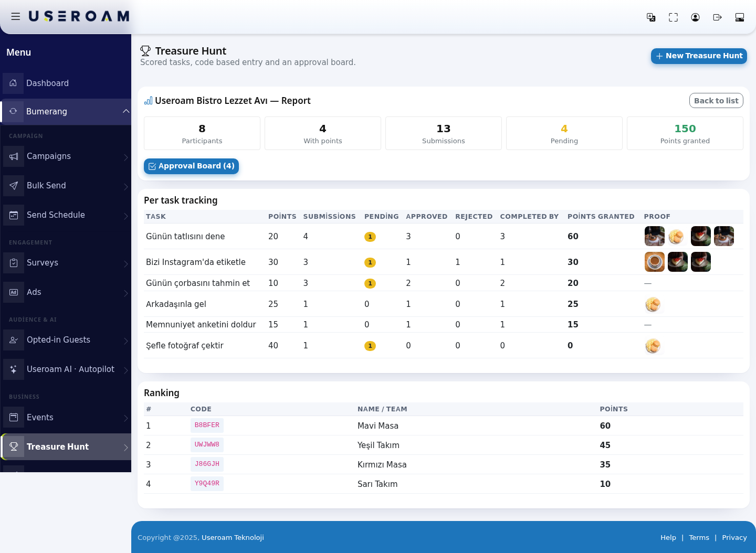The width and height of the screenshot is (756, 553).
Task: Expand the Bulk Send submenu chevron
Action: coord(126,186)
